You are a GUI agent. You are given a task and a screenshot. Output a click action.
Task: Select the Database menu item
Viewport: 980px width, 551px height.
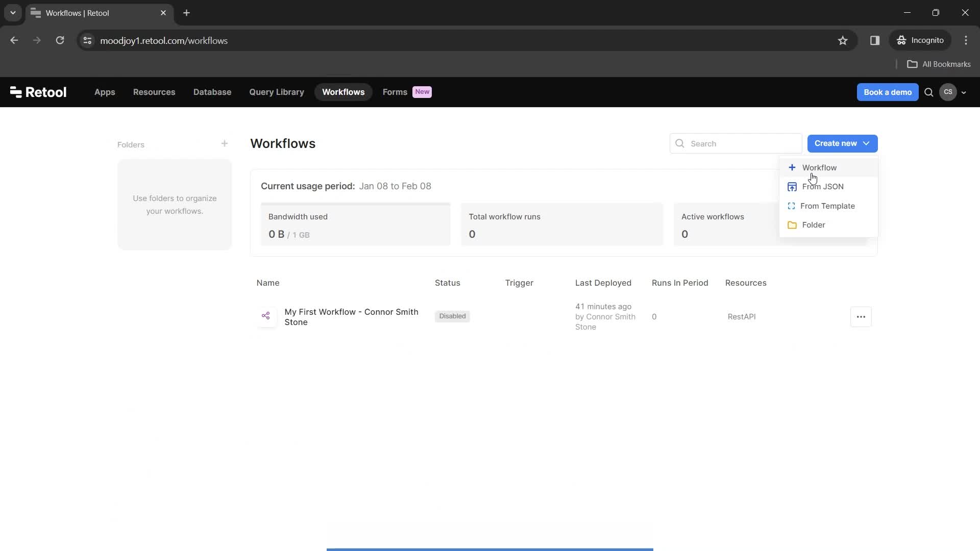(212, 91)
